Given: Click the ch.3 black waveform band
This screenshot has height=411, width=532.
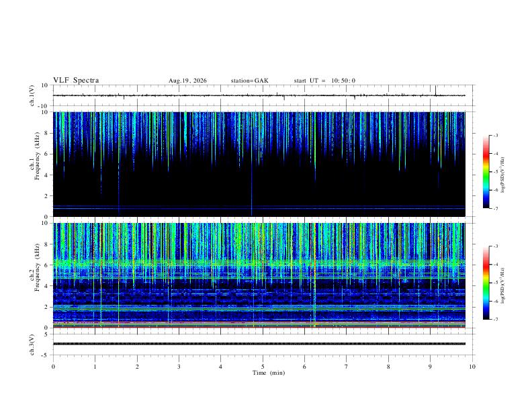Looking at the screenshot, I should 259,344.
